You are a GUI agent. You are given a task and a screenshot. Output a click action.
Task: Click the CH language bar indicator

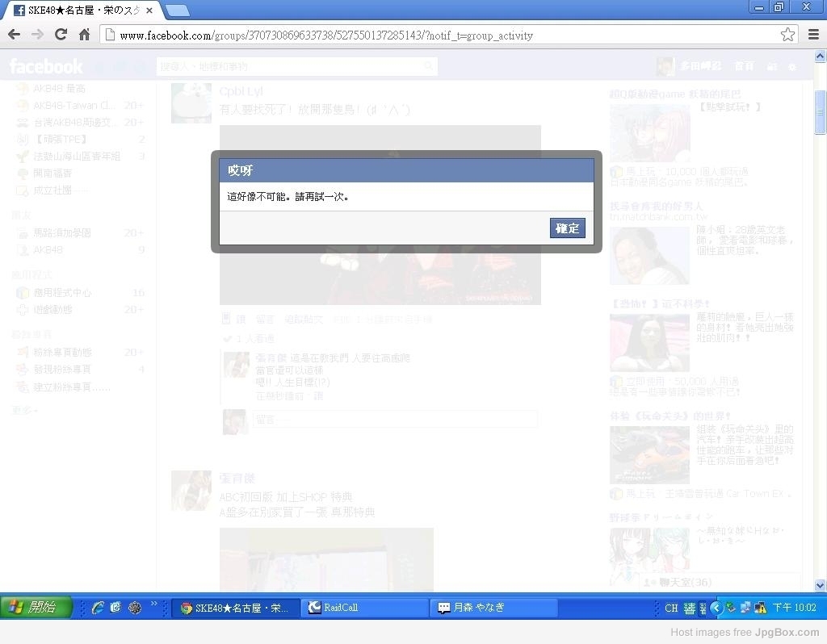[671, 608]
